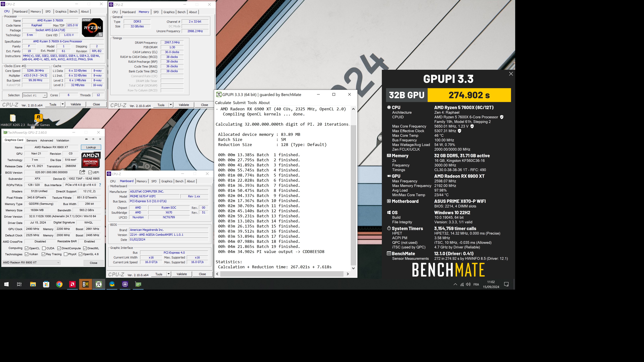Open the Sensors tab in GPU-Z
The height and width of the screenshot is (362, 644).
(x=32, y=140)
